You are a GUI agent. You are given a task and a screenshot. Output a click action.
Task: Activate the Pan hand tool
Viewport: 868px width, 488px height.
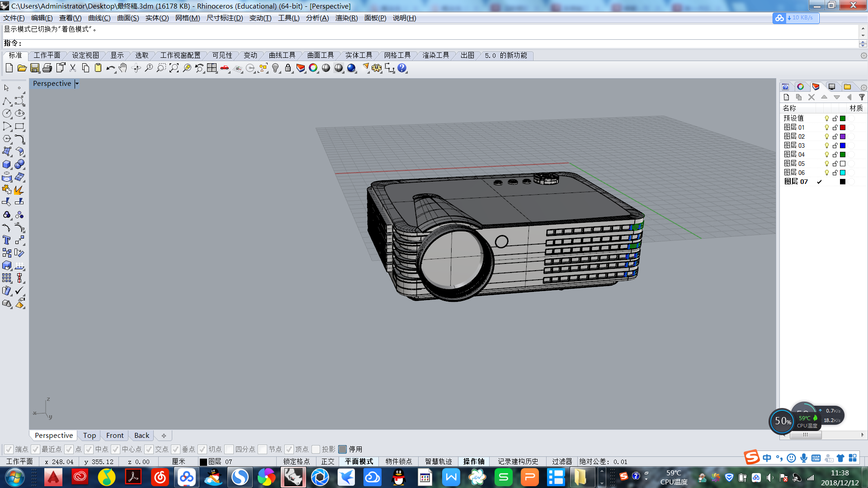click(123, 68)
